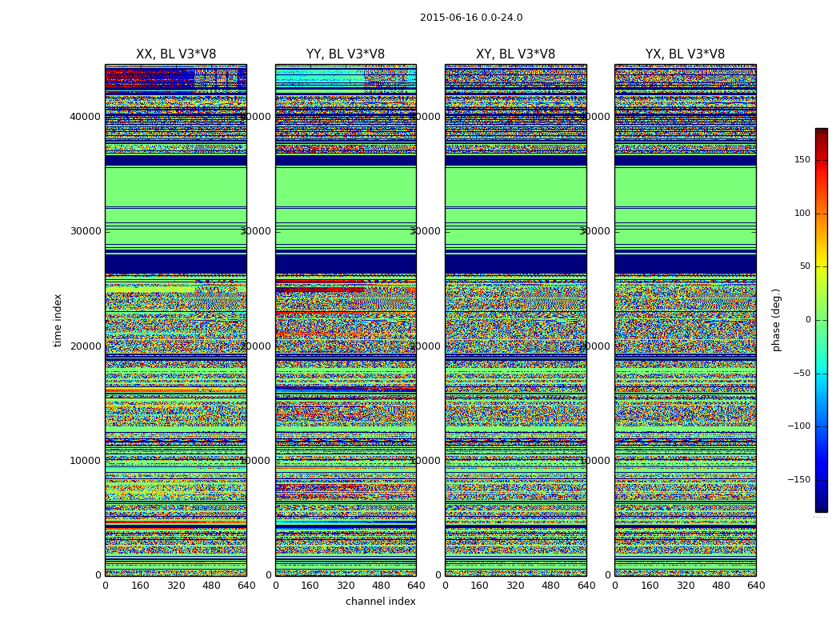Click the red patch at the XX plot's top-left
840x640 pixels.
coord(144,78)
